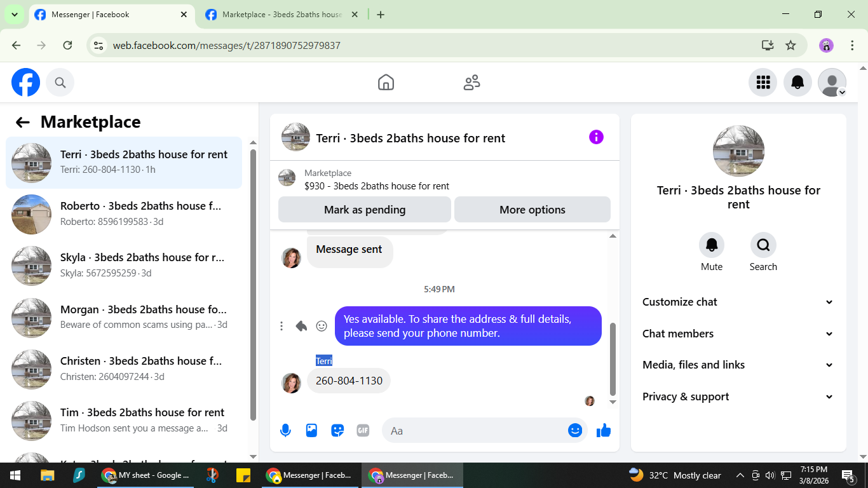Click the highlighted Terri sender name

pos(324,361)
